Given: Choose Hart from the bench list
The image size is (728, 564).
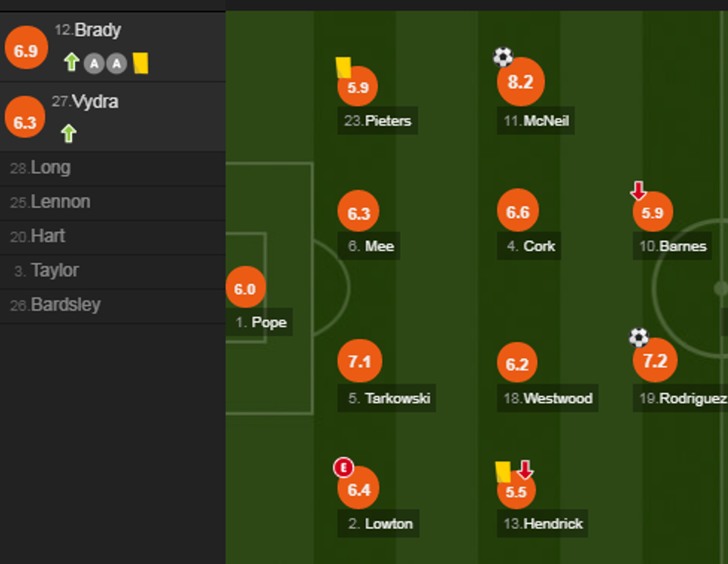Looking at the screenshot, I should 48,236.
